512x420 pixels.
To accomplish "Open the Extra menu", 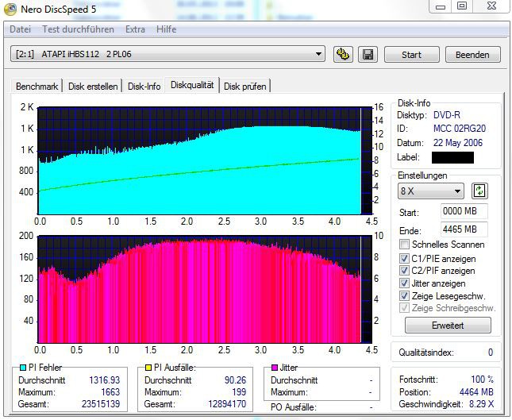I will point(135,29).
